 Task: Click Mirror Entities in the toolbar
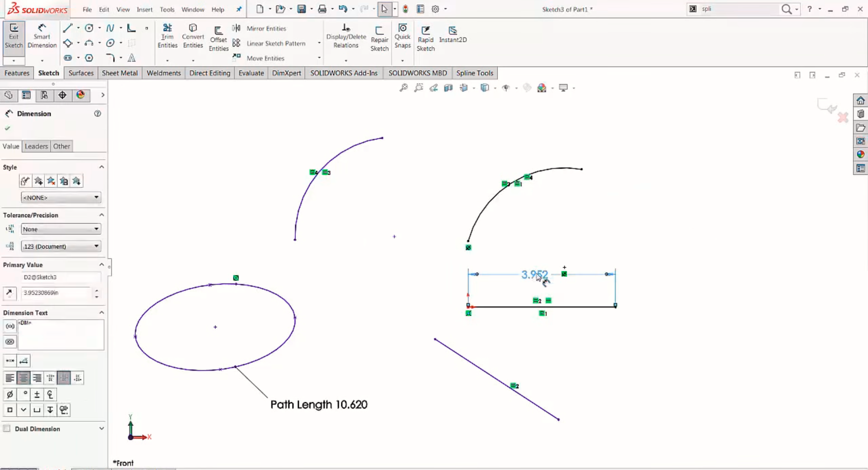point(266,28)
